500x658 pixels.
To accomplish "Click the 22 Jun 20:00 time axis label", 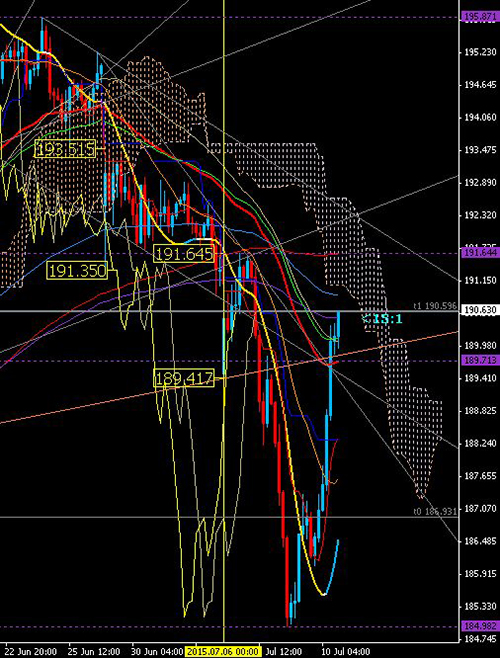I will [32, 652].
